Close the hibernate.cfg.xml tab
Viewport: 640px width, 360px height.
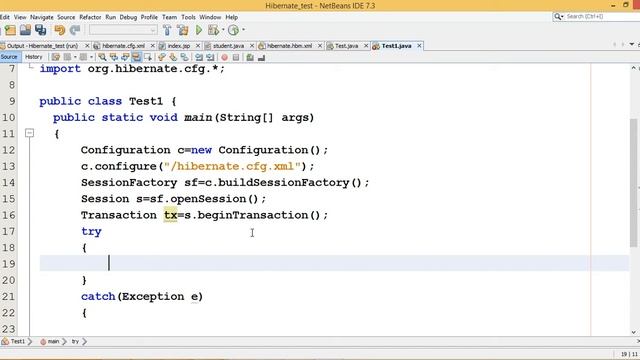[x=153, y=46]
